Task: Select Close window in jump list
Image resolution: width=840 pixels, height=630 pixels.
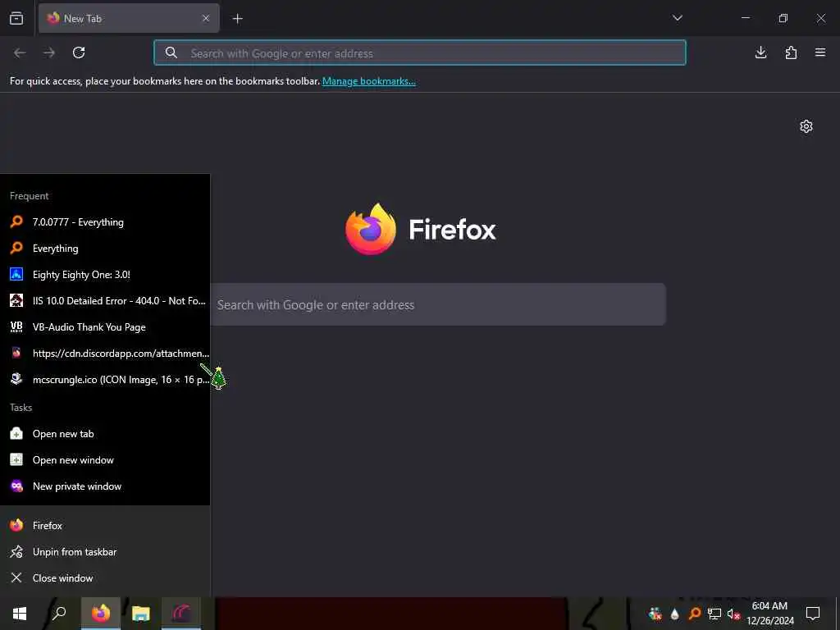Action: tap(105, 578)
